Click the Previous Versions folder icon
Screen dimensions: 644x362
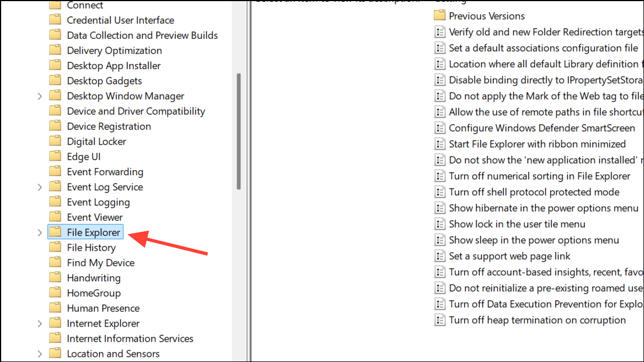(x=439, y=16)
